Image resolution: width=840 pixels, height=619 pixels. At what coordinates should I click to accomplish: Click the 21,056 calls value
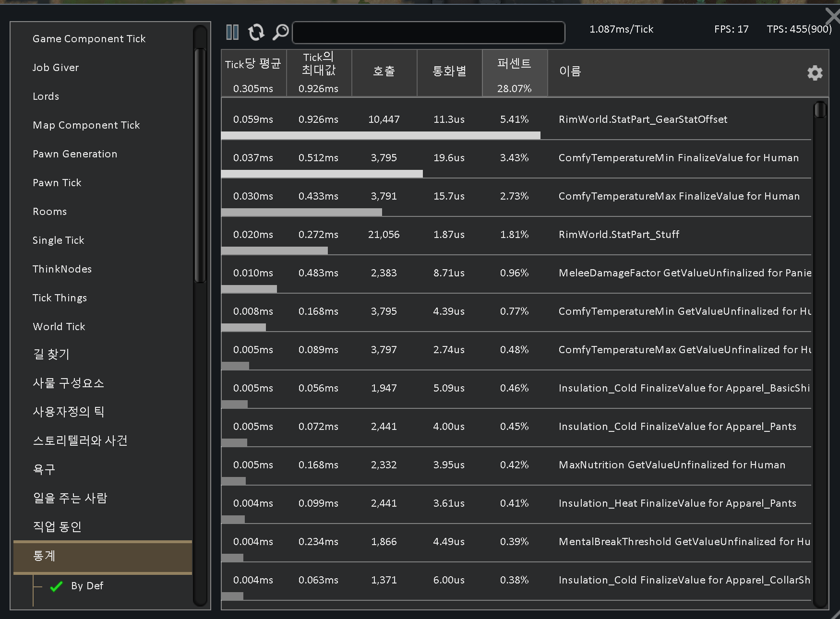click(384, 235)
